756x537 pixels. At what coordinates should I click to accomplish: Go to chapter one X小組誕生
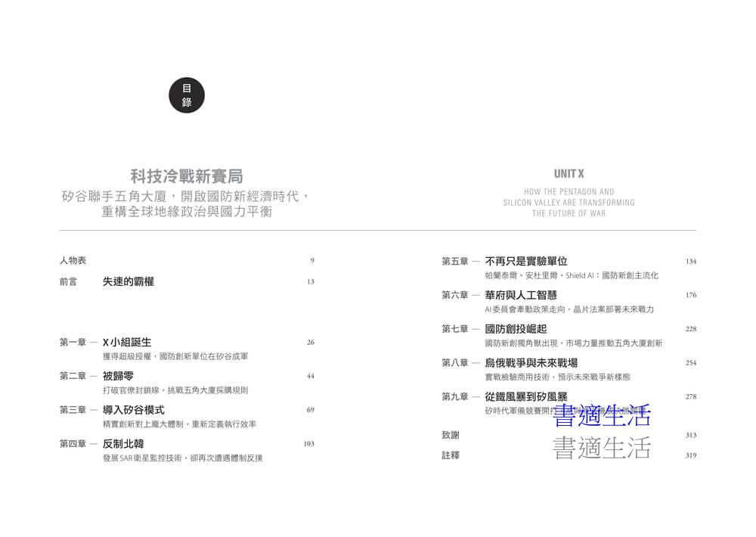click(126, 342)
